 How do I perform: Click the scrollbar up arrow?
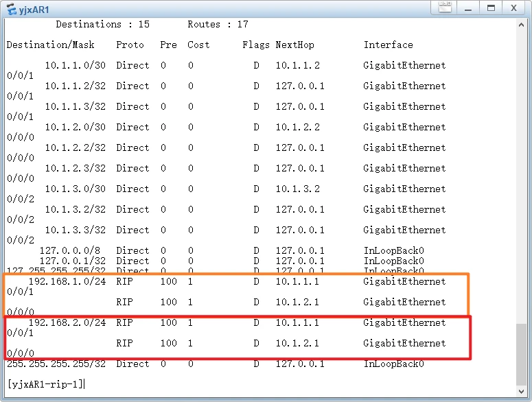[522, 25]
